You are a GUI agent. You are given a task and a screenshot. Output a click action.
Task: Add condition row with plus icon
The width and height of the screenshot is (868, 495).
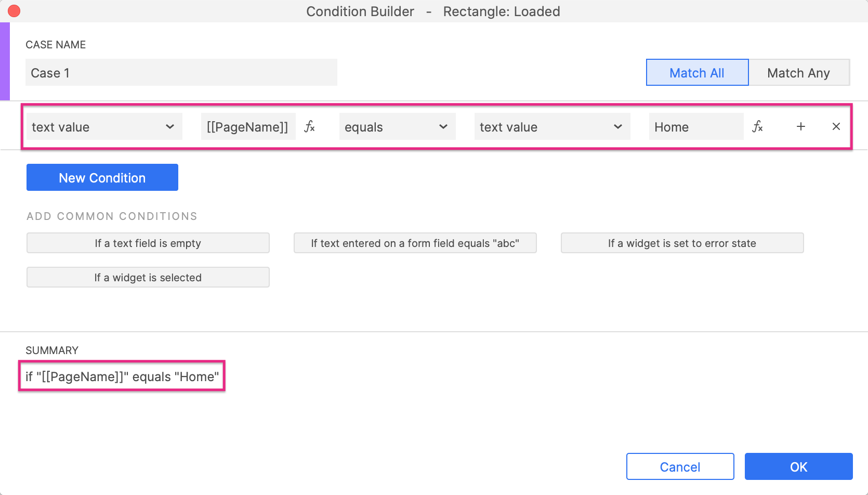[x=801, y=126]
